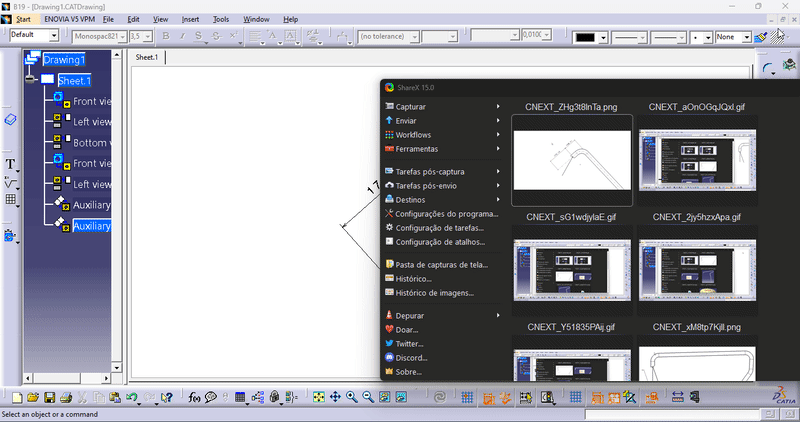
Task: Open the line thickness selector
Action: (x=629, y=38)
